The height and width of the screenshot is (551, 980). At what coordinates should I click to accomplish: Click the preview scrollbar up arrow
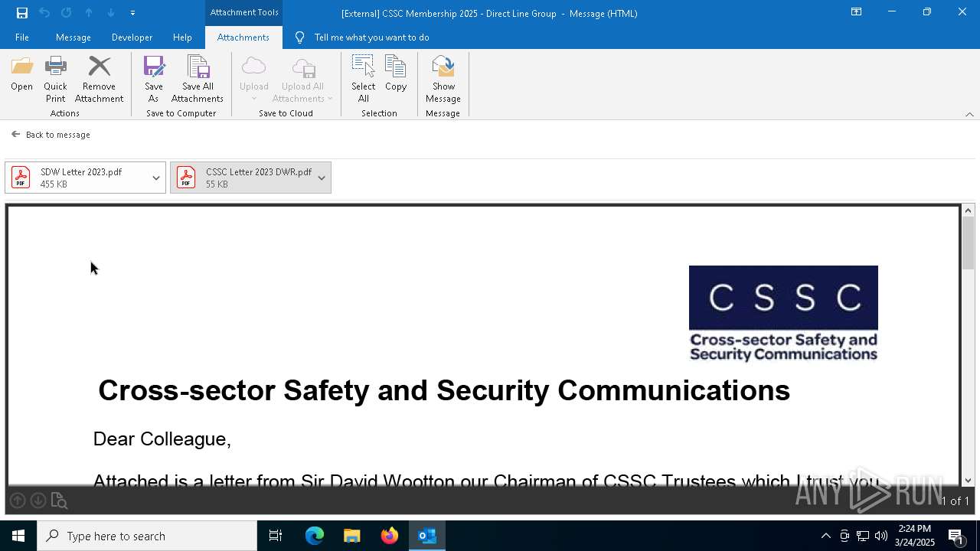coord(969,210)
